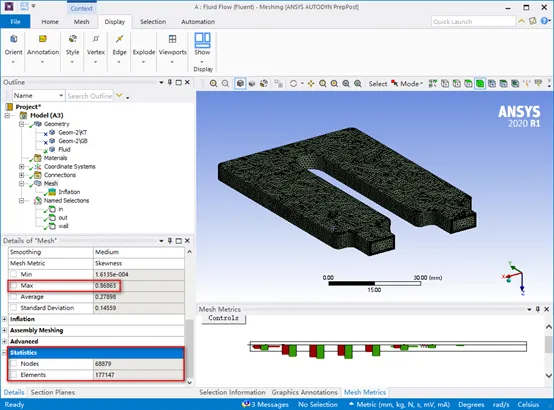
Task: Click the Details panel scrollbar down arrow
Action: coord(189,383)
